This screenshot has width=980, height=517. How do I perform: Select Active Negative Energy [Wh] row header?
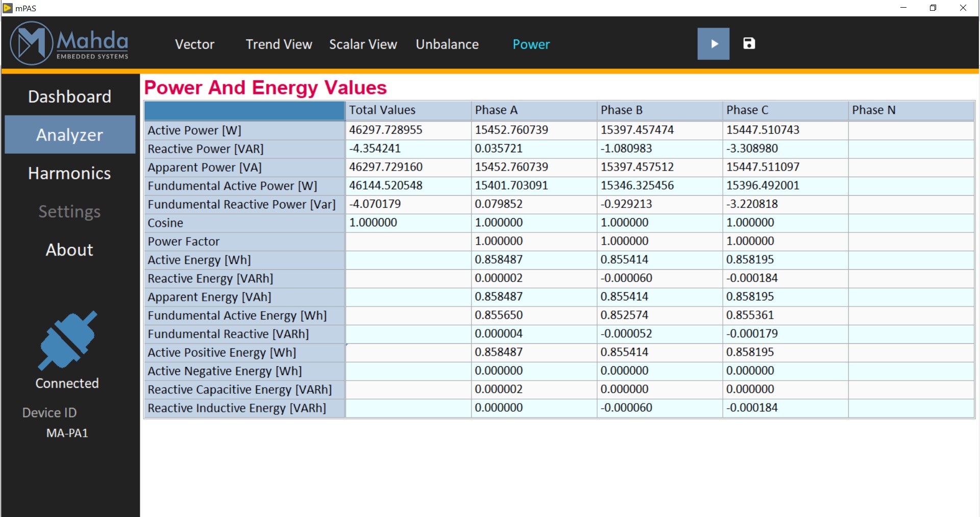tap(244, 371)
